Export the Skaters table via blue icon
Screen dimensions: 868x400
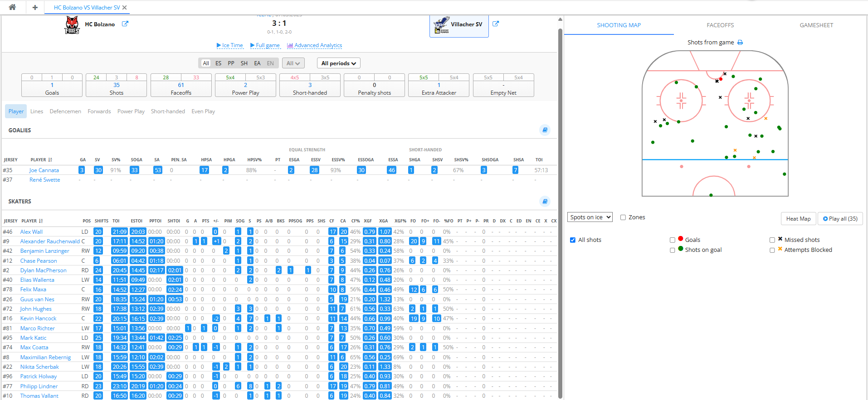click(545, 201)
